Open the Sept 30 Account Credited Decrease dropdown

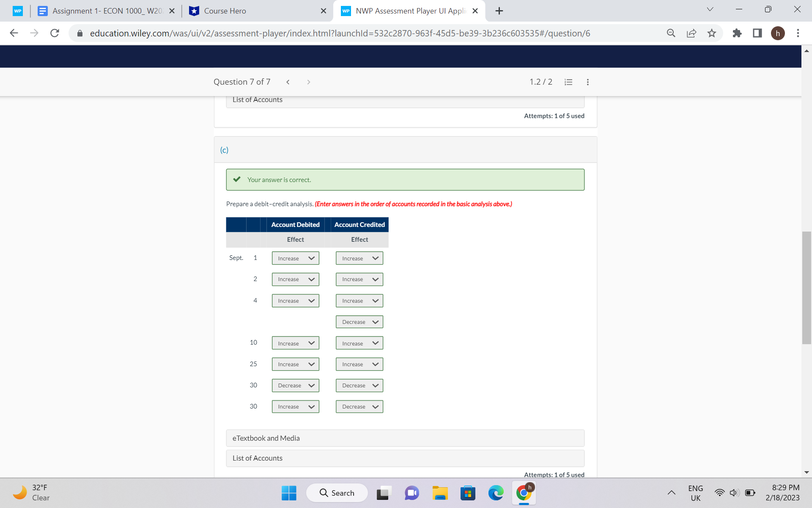(x=359, y=406)
